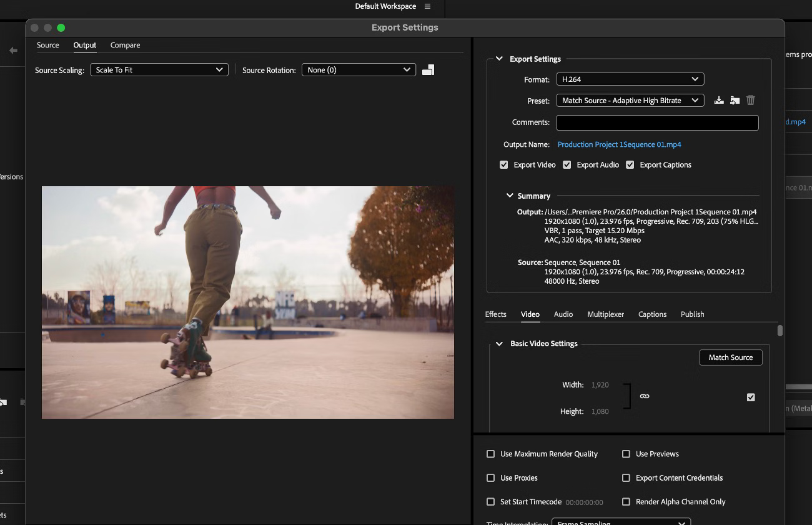812x525 pixels.
Task: Open the Video tab
Action: (530, 314)
